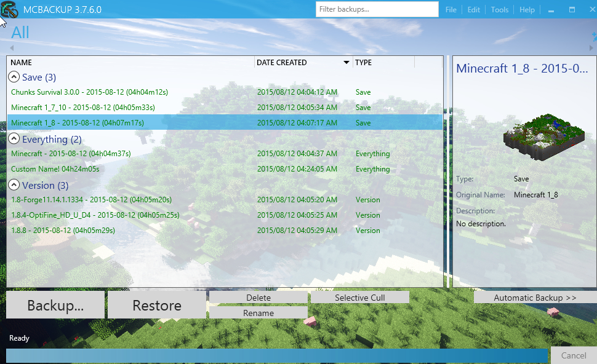Click the Filter backups search field
The height and width of the screenshot is (364, 597).
click(377, 9)
